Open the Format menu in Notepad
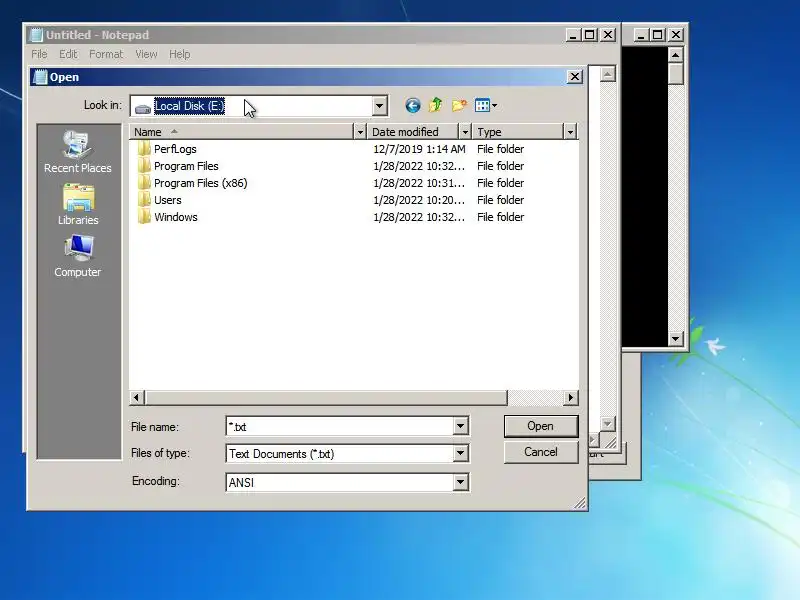Image resolution: width=800 pixels, height=600 pixels. coord(106,54)
